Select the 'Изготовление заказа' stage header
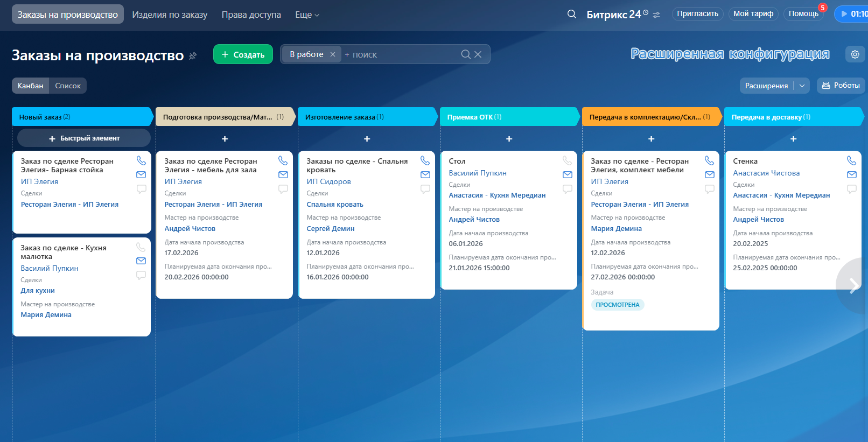Viewport: 868px width, 442px height. [x=367, y=117]
